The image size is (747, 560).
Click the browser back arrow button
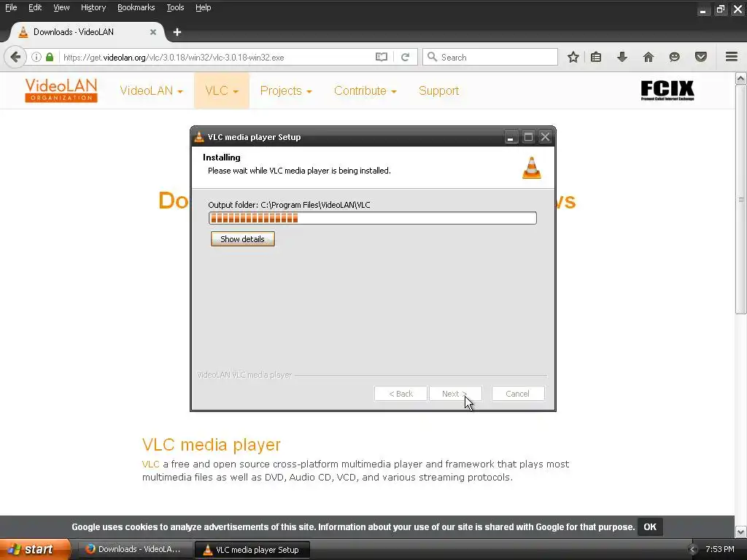(x=15, y=57)
